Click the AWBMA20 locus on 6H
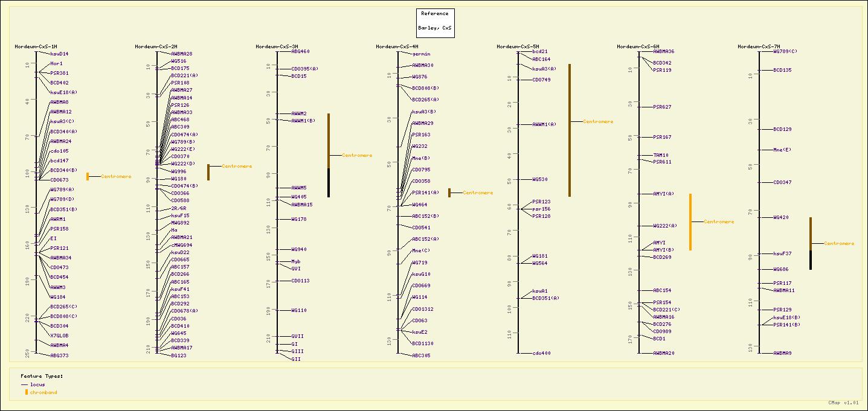This screenshot has width=868, height=411. pos(664,353)
